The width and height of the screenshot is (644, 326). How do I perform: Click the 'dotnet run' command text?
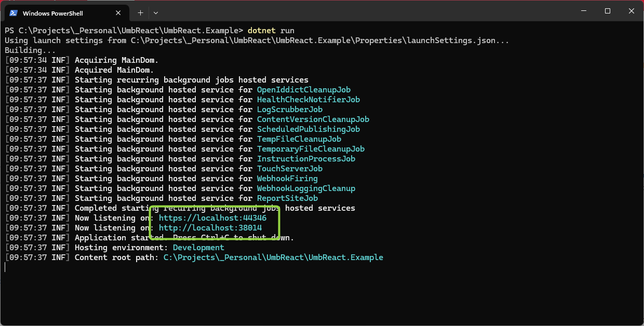click(x=271, y=31)
